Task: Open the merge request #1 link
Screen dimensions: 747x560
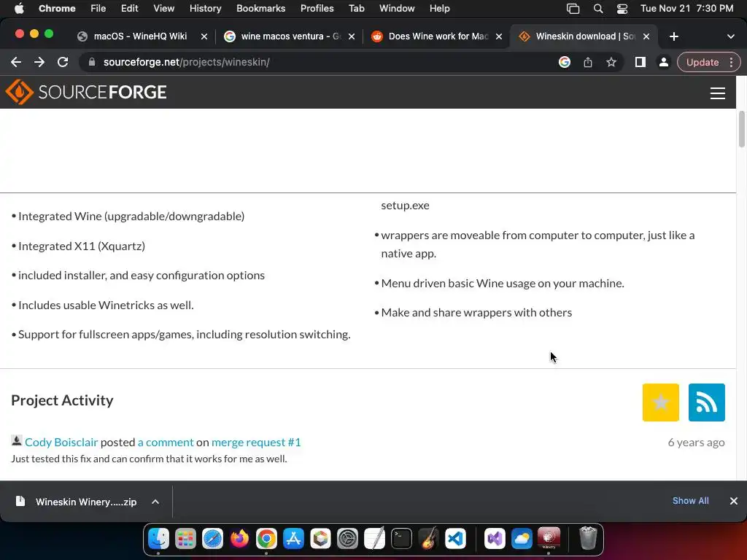Action: [x=256, y=443]
